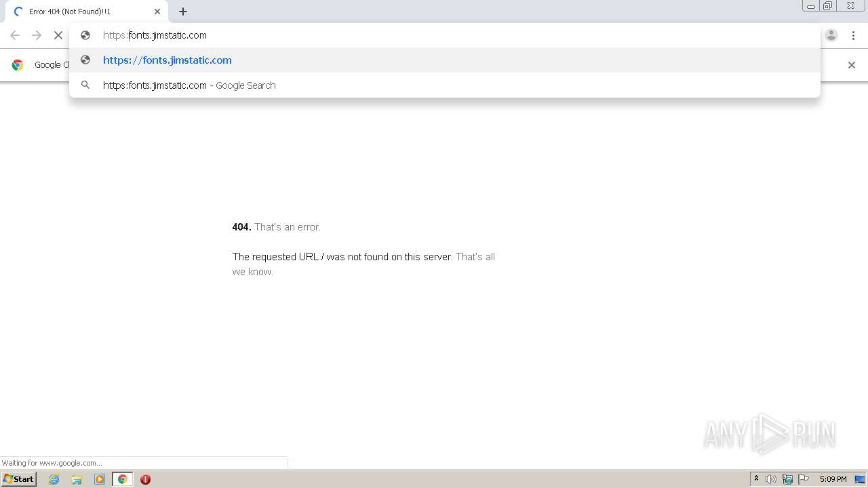Go back to previous page
Screen dimensions: 868x488
pyautogui.click(x=15, y=35)
